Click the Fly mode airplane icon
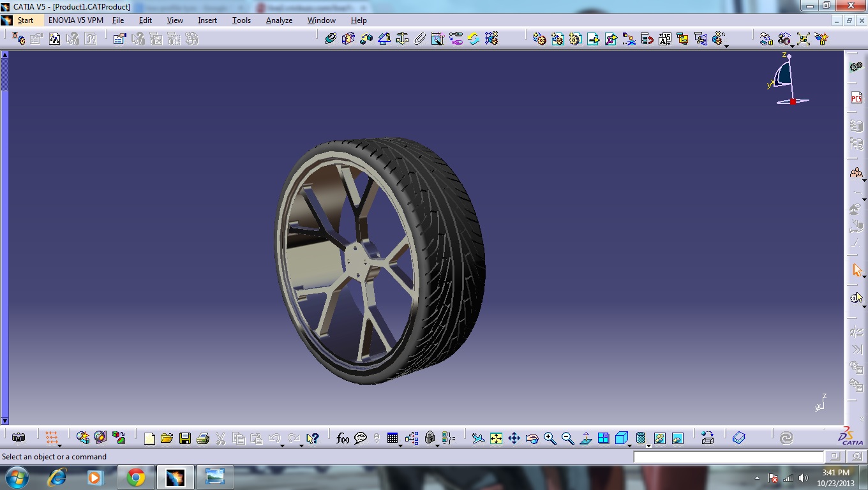 pyautogui.click(x=478, y=438)
